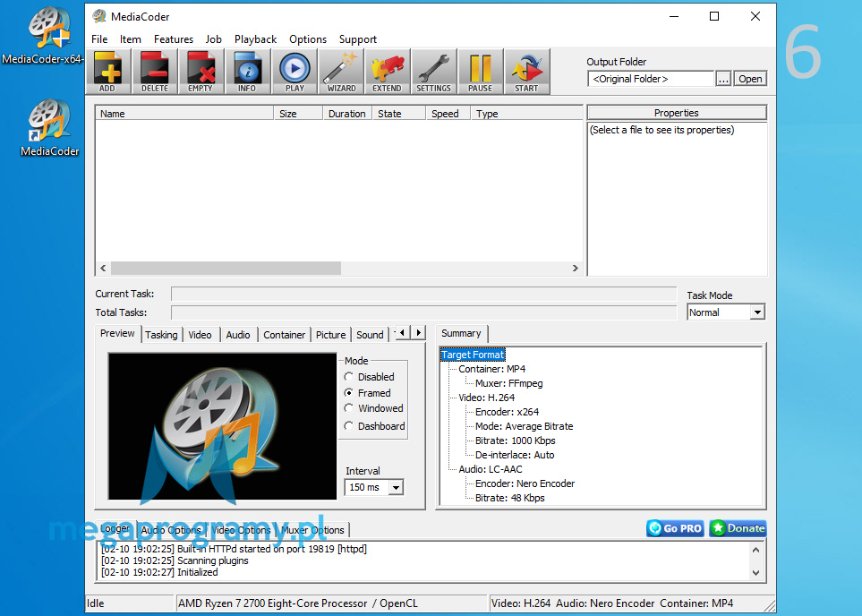The image size is (862, 616).
Task: Switch to the Video Options tab
Action: (x=241, y=530)
